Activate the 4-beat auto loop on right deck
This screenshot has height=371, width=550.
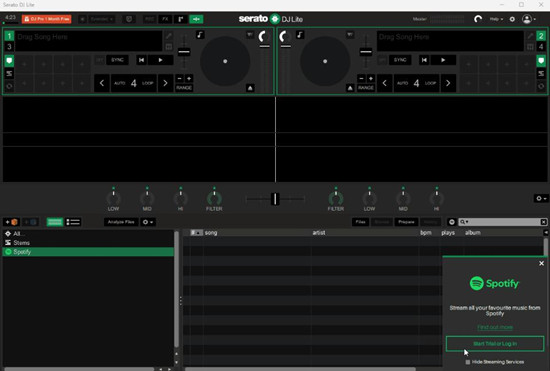point(416,83)
